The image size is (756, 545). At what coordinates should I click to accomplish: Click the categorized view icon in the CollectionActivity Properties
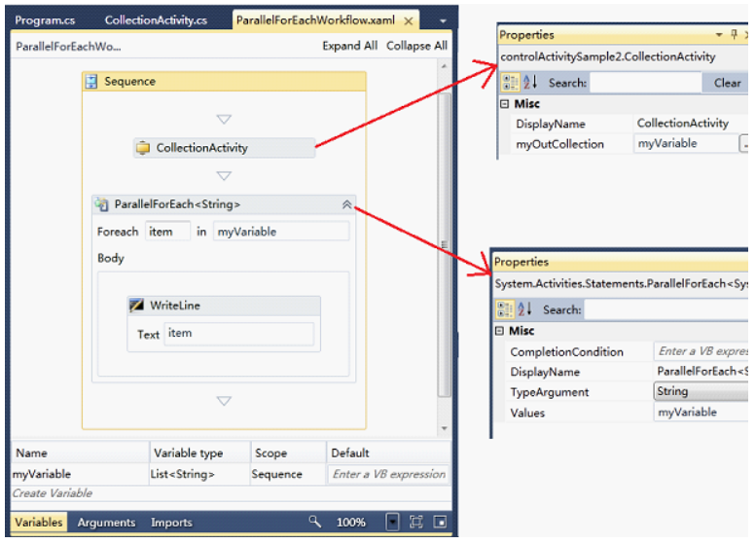tap(510, 83)
